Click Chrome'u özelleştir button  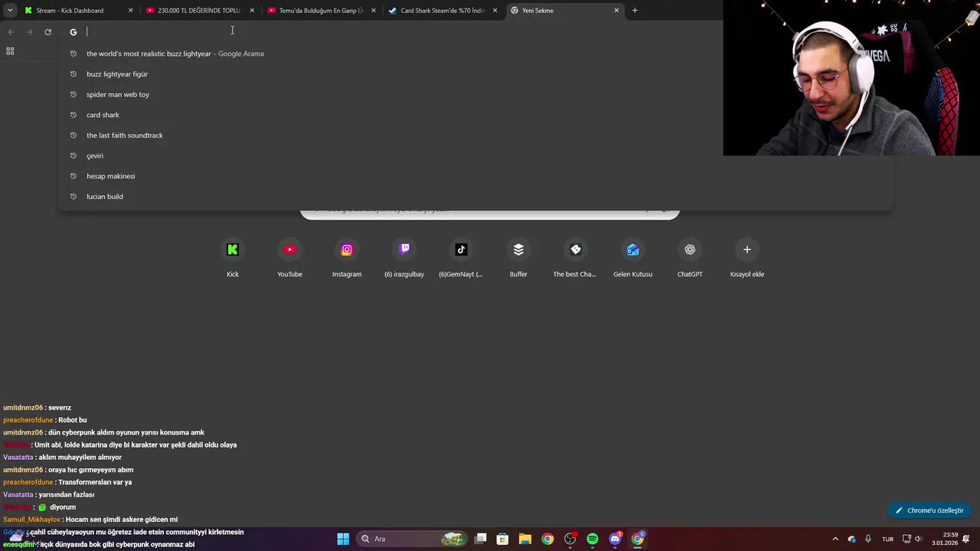929,510
